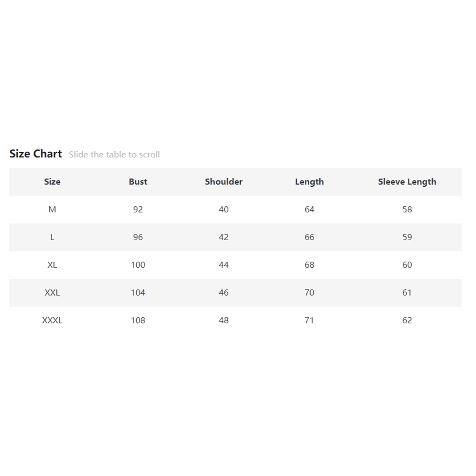Click the Size Chart heading
The image size is (476, 476).
36,154
